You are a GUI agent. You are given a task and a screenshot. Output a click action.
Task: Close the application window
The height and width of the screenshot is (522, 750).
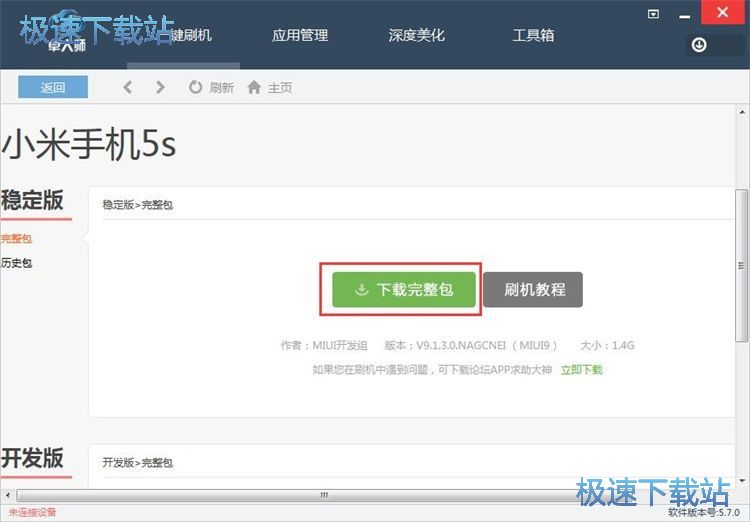coord(723,12)
